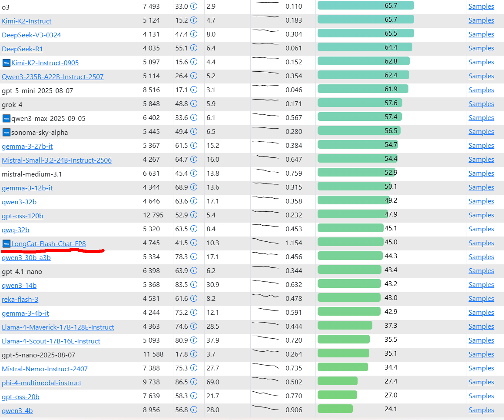Select the value 69.0 in phi-4-multimodal-instruct row

click(x=213, y=382)
